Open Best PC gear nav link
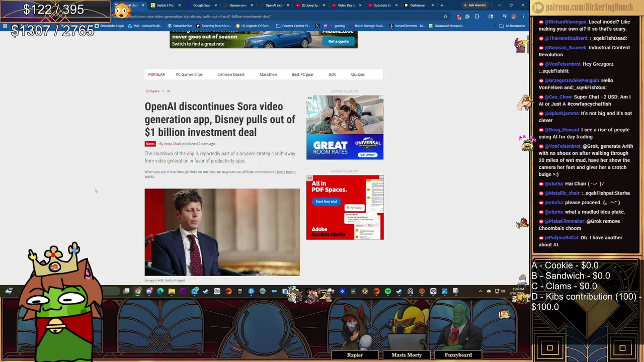The width and height of the screenshot is (644, 362). (x=302, y=74)
